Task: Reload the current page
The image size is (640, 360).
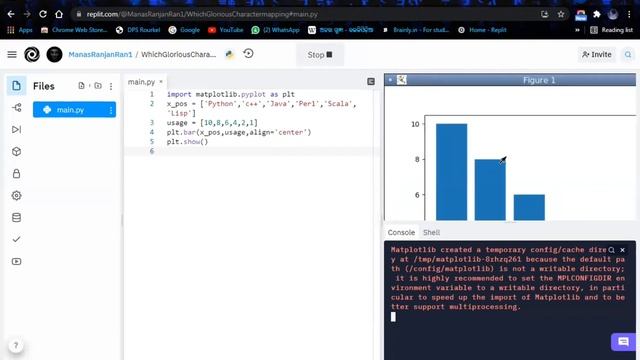Action: (43, 14)
